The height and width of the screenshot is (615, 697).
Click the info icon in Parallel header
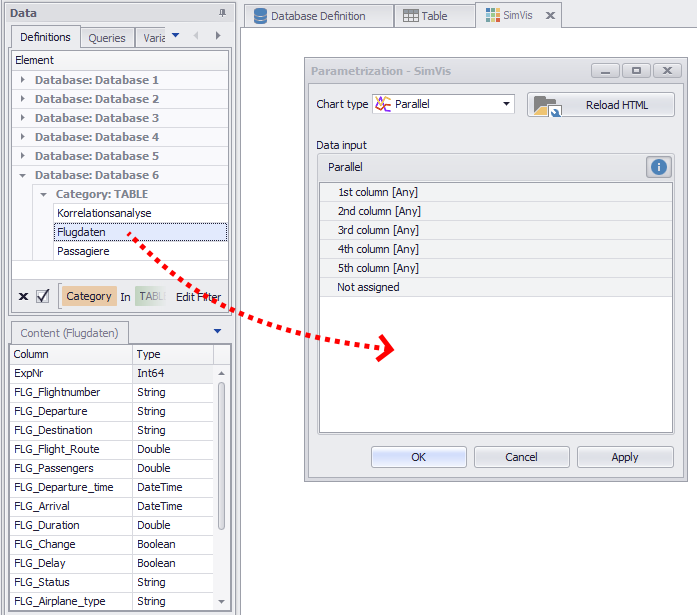point(658,167)
